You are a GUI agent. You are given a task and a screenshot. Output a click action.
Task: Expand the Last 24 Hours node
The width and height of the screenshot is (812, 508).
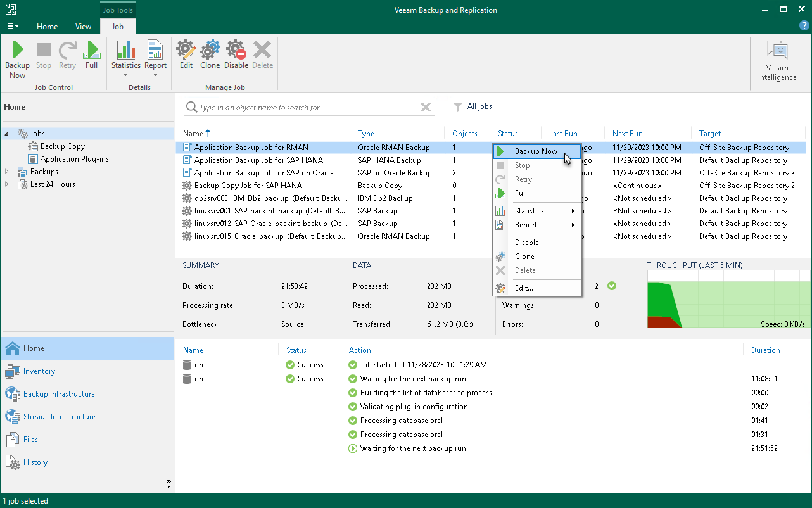coord(7,184)
